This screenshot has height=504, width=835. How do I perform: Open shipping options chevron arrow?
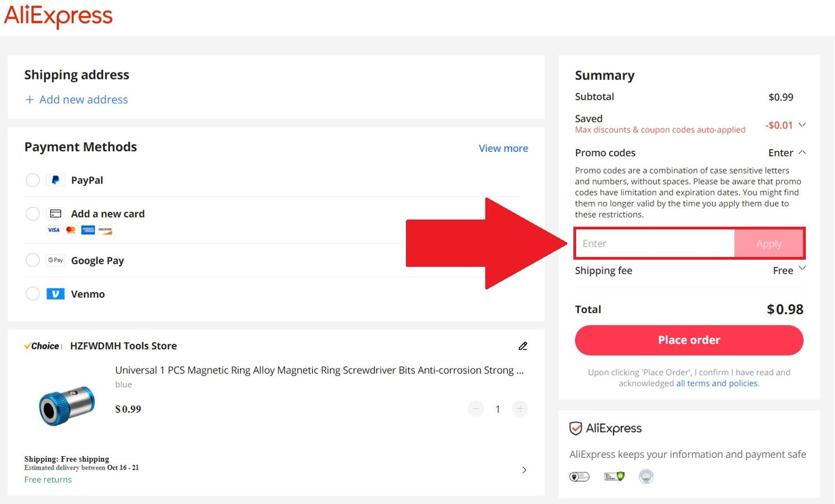click(x=524, y=470)
